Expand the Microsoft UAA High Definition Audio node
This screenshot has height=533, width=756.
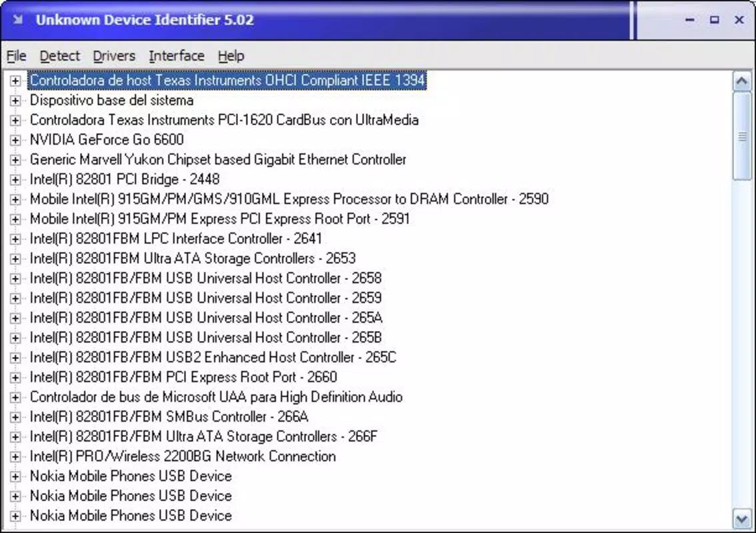click(15, 396)
